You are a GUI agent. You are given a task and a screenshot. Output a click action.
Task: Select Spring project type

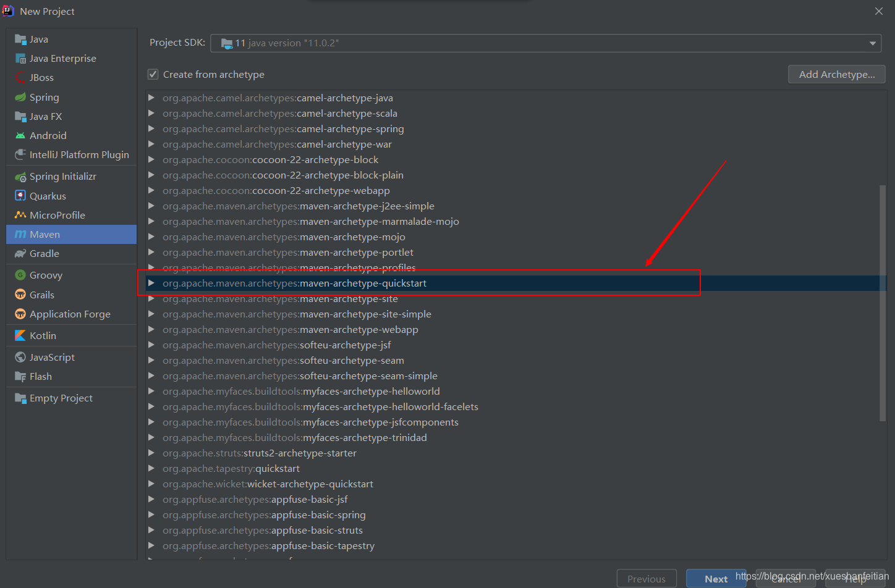coord(72,98)
